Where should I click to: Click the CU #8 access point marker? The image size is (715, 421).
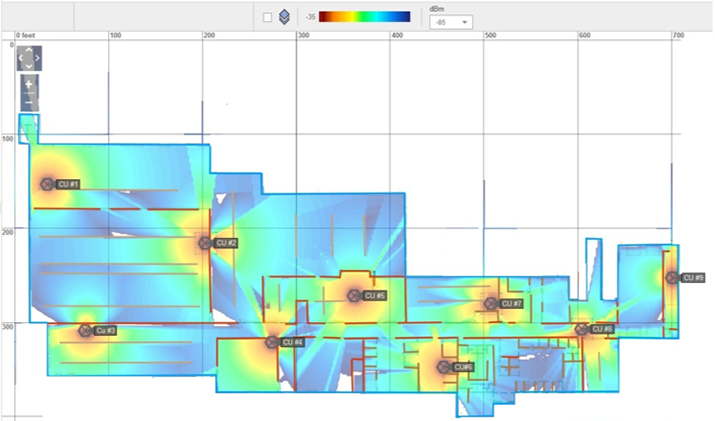[x=581, y=329]
